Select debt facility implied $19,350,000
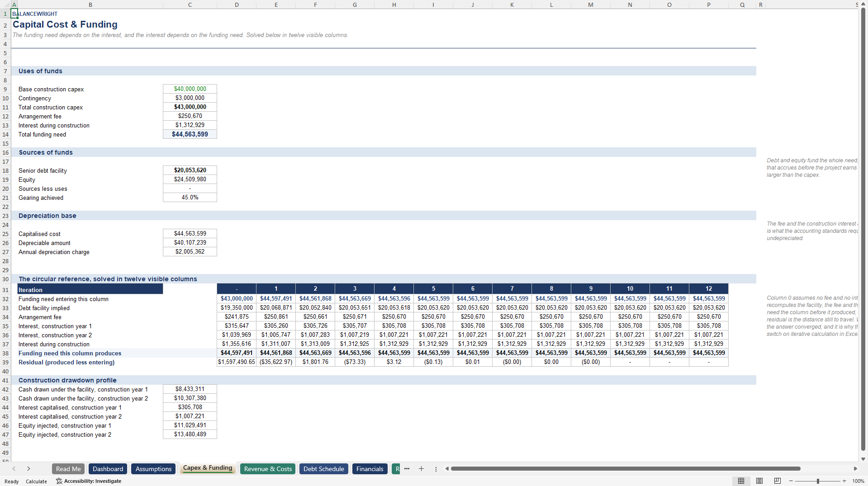The width and height of the screenshot is (868, 486). pos(237,308)
